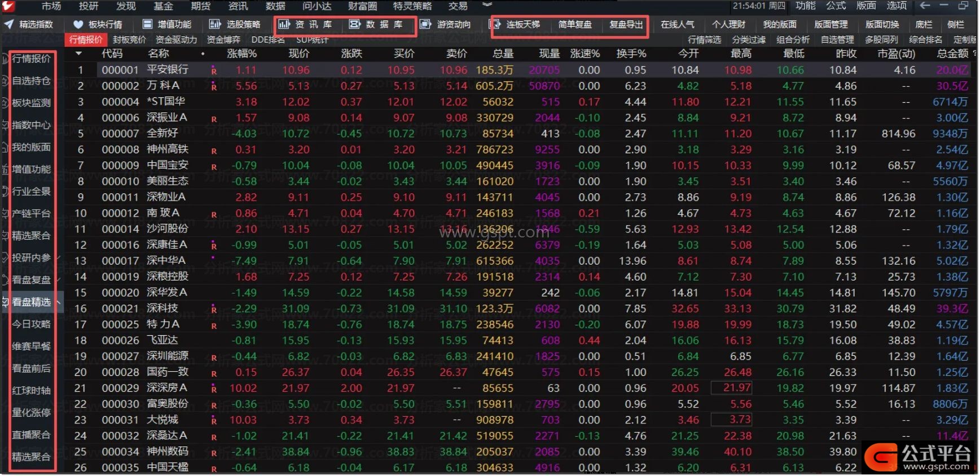Click the heart icon beside 板块行情
The image size is (980, 476).
pos(78,24)
